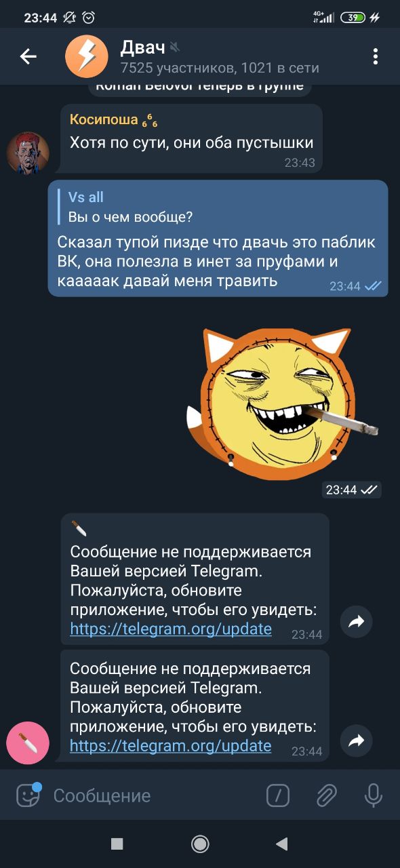Forward the first unsupported message
The height and width of the screenshot is (868, 400).
(357, 621)
